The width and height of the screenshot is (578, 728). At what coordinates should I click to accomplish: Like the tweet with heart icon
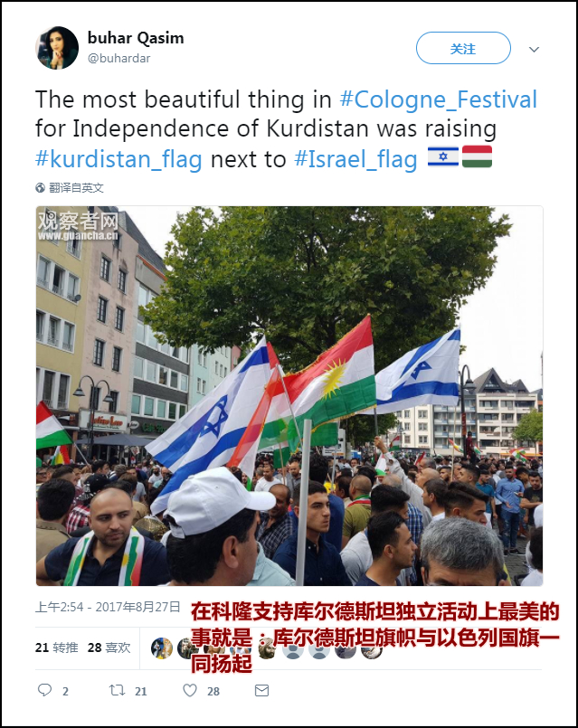[190, 690]
